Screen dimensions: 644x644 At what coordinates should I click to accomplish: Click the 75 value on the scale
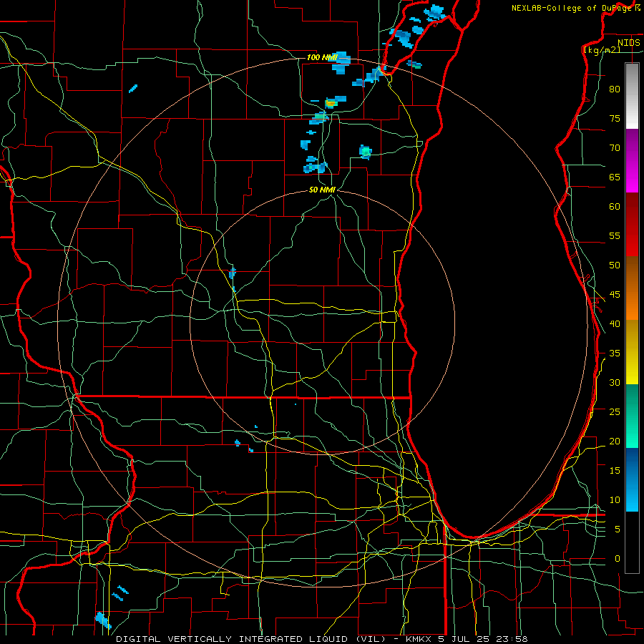[615, 119]
